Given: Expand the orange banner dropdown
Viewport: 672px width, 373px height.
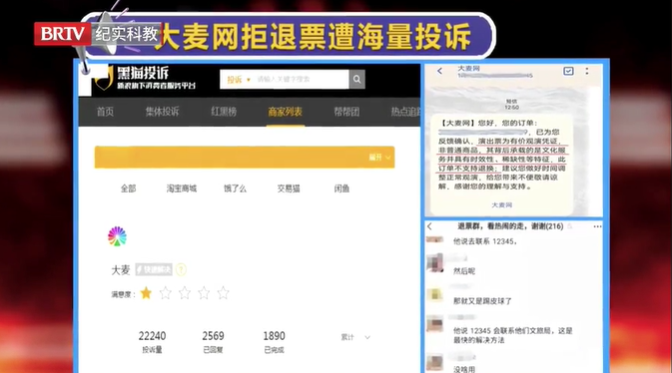Looking at the screenshot, I should [380, 157].
